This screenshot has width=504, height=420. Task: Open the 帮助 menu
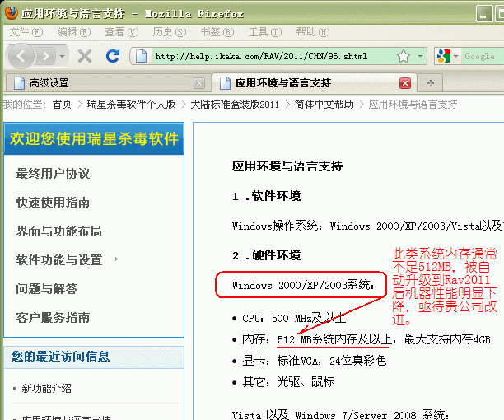point(313,32)
